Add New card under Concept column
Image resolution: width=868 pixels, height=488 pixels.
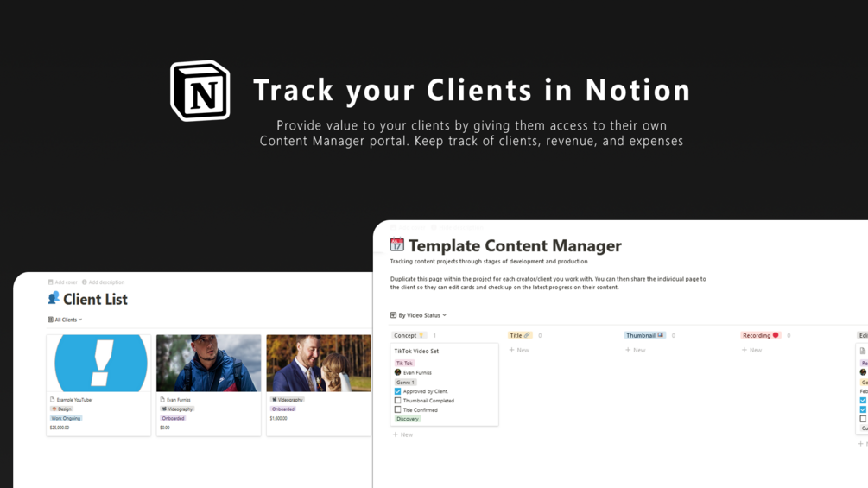coord(403,435)
